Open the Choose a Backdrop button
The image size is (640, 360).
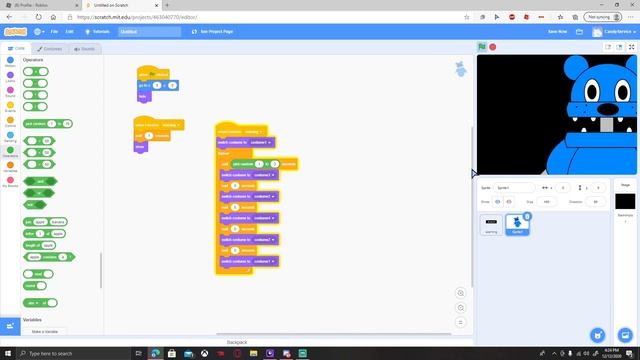point(625,335)
